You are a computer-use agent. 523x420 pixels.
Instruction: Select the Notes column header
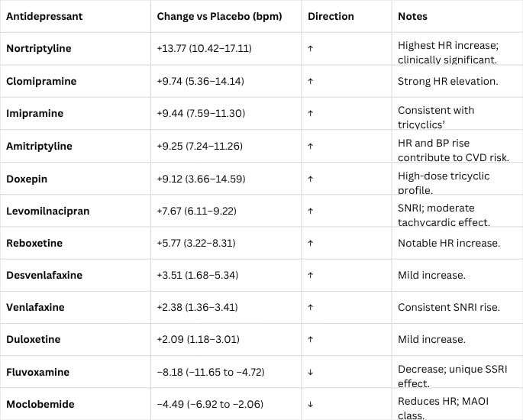pos(413,16)
